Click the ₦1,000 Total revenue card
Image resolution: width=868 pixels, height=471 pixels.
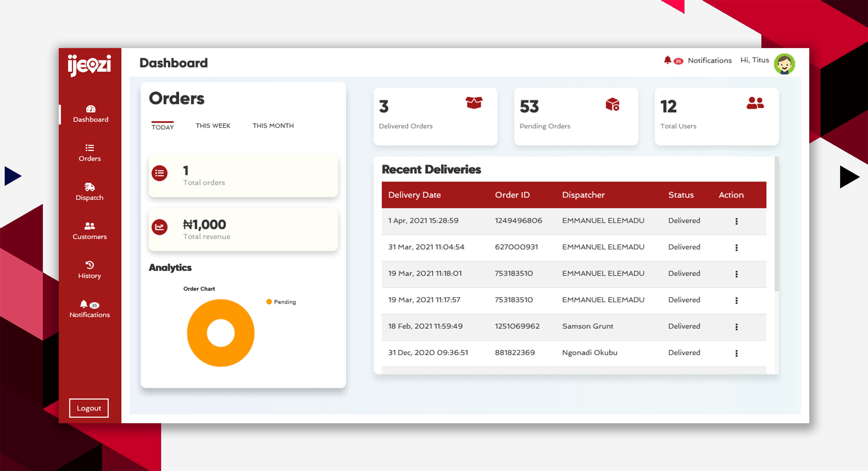[x=243, y=230]
